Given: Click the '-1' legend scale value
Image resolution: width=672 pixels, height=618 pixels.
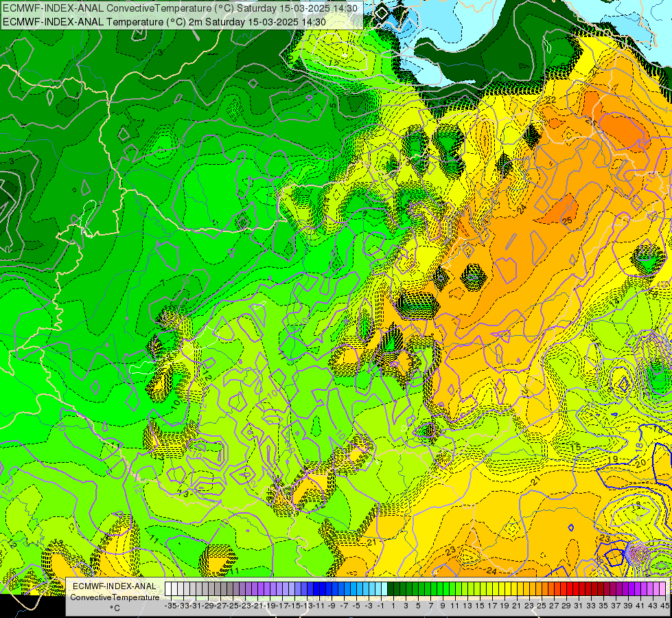Looking at the screenshot, I should click(381, 606).
